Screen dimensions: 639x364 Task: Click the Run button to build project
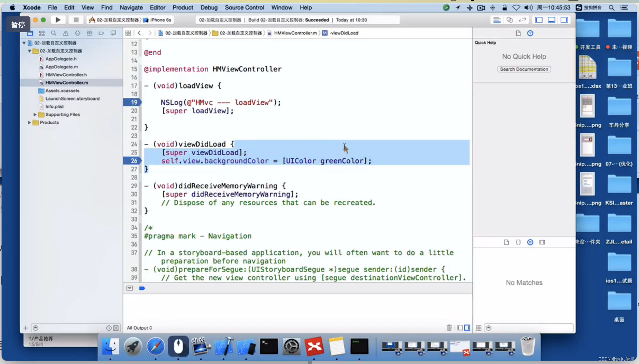click(58, 19)
